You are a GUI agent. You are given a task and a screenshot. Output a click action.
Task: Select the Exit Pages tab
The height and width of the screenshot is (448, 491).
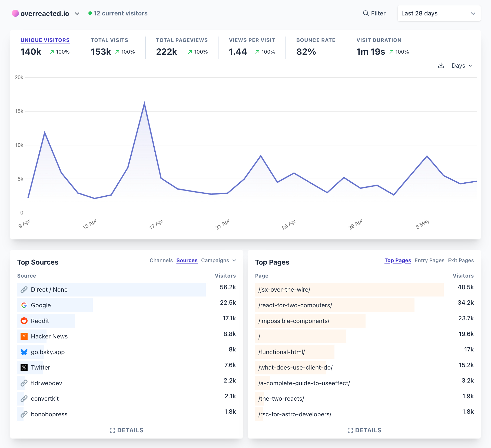coord(461,260)
